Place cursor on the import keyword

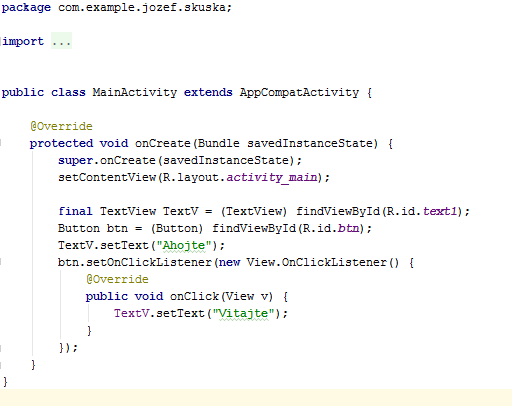click(23, 41)
